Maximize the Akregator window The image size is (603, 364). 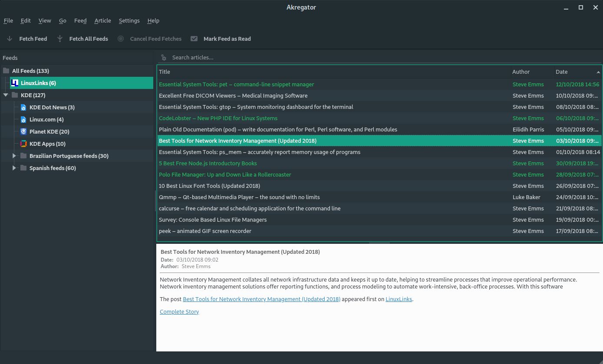click(x=580, y=7)
